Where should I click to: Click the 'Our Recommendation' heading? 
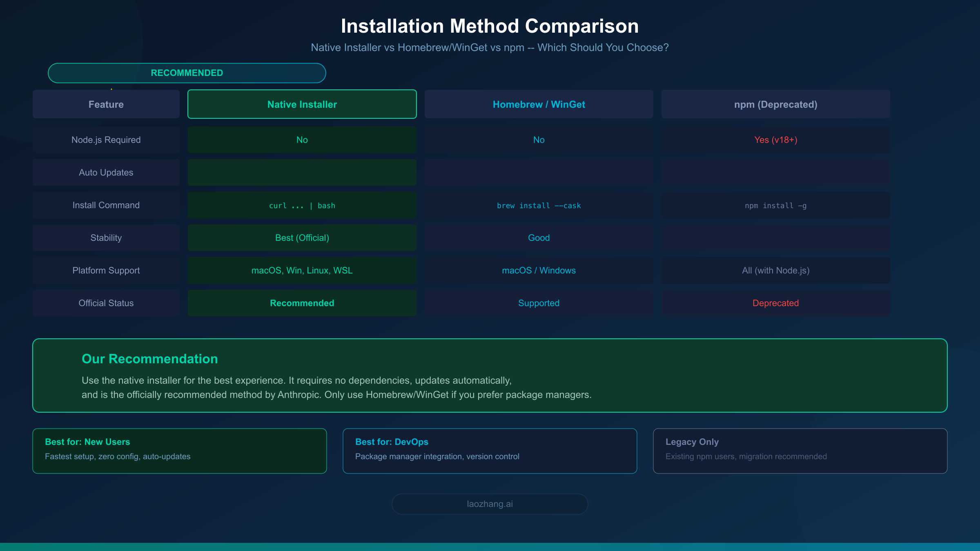[149, 359]
